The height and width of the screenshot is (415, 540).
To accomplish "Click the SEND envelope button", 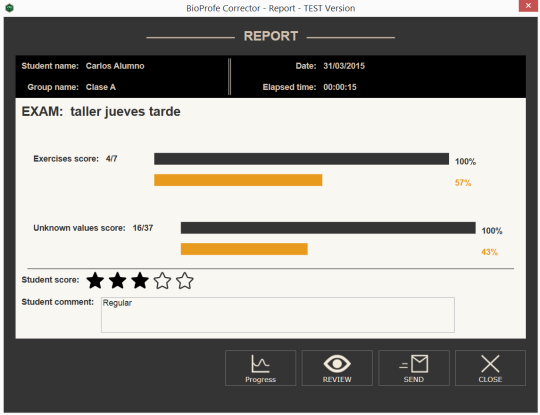I will tap(414, 368).
